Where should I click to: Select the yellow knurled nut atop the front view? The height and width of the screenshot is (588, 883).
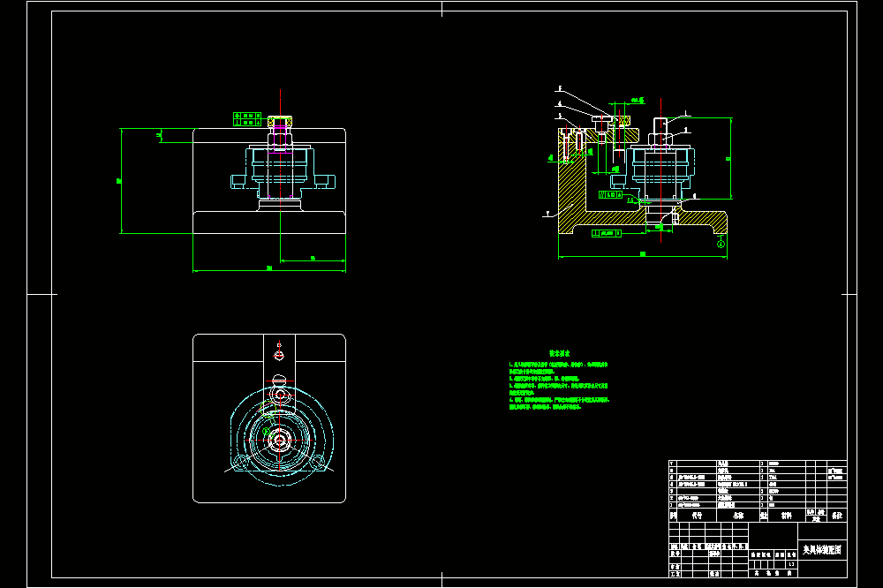point(280,121)
